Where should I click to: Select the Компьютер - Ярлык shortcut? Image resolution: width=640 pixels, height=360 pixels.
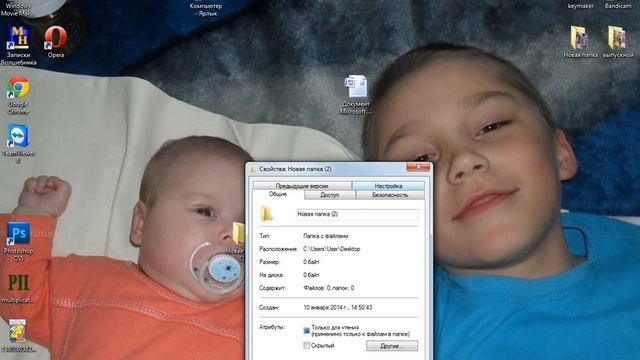(205, 8)
